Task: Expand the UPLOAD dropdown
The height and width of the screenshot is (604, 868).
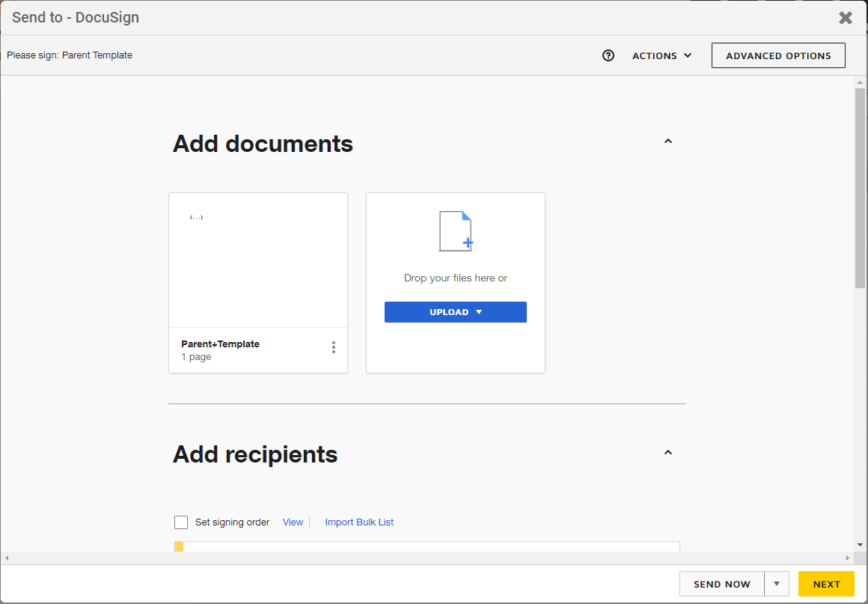Action: pyautogui.click(x=456, y=312)
